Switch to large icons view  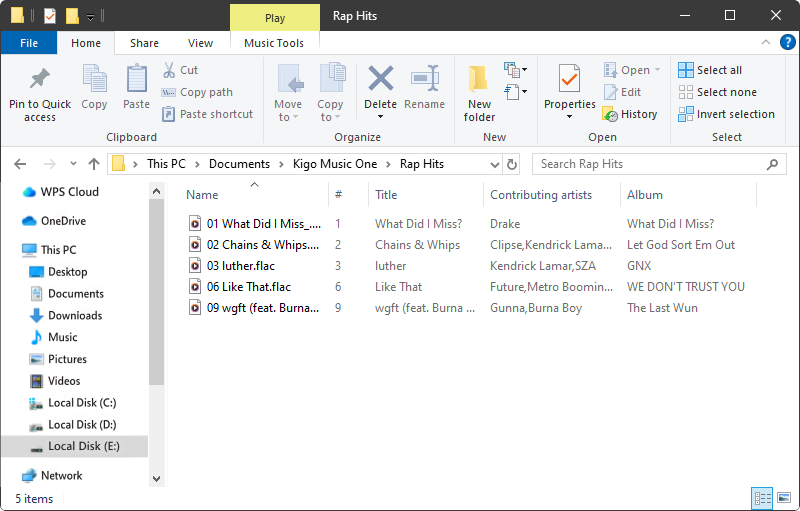784,498
